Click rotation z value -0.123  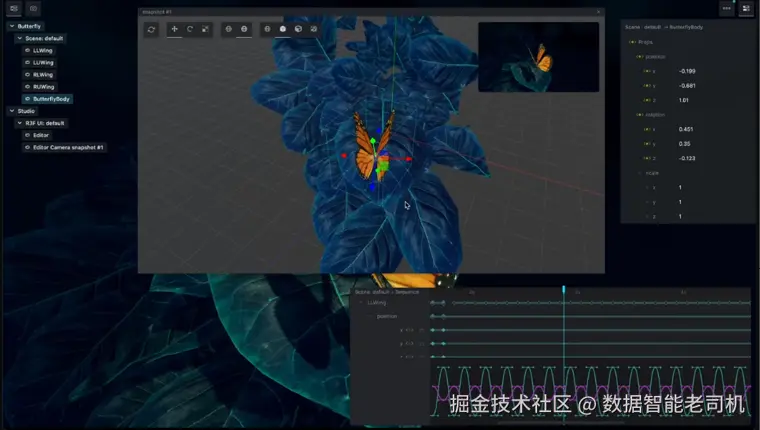tap(687, 159)
